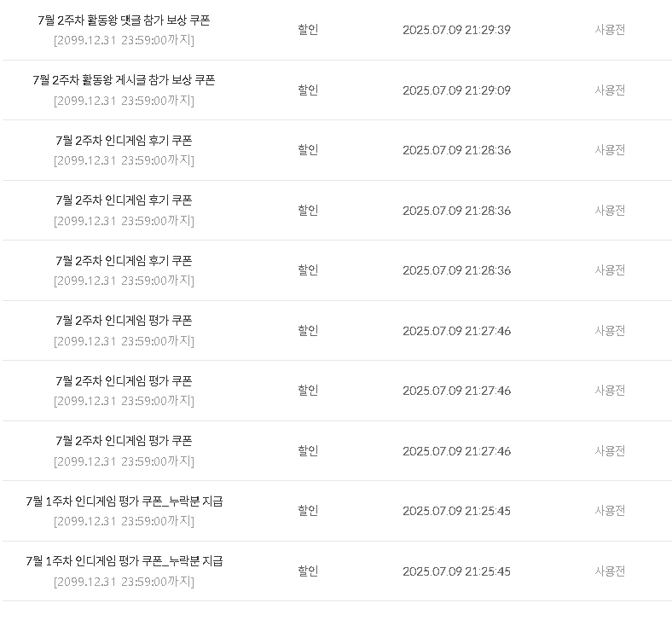Select 사용전 status in the last 누락분 지급 row
Viewport: 672px width, 626px height.
pyautogui.click(x=610, y=571)
